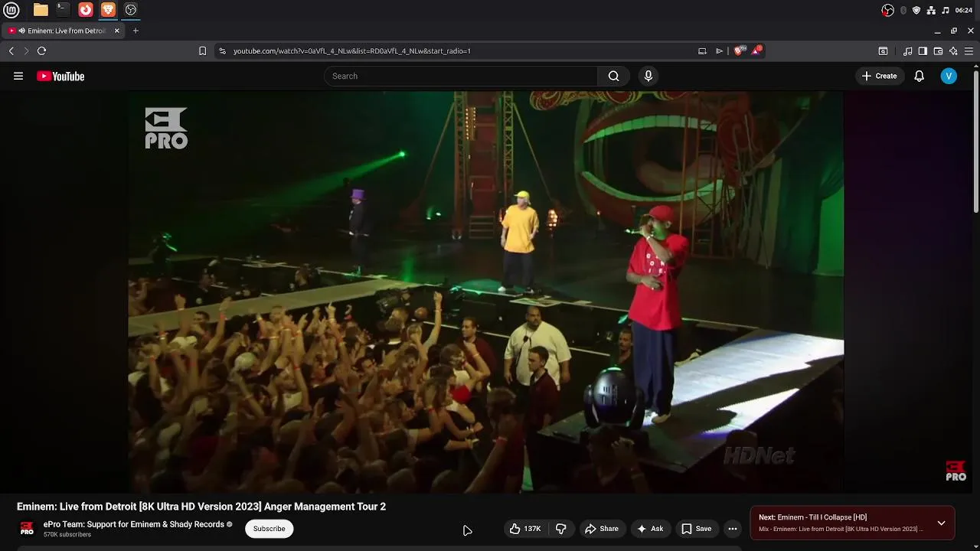Toggle the browser sidebar panel

[x=923, y=51]
